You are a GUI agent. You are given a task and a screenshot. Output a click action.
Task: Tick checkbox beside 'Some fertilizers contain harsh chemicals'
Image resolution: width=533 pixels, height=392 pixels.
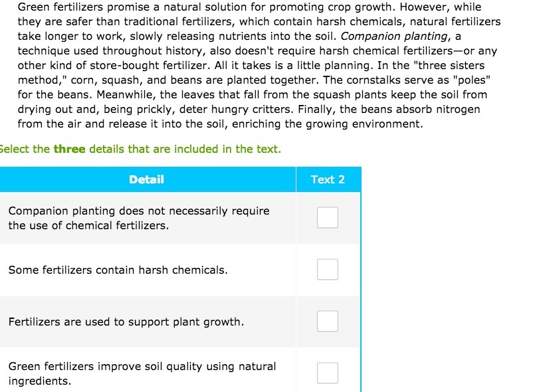[328, 269]
